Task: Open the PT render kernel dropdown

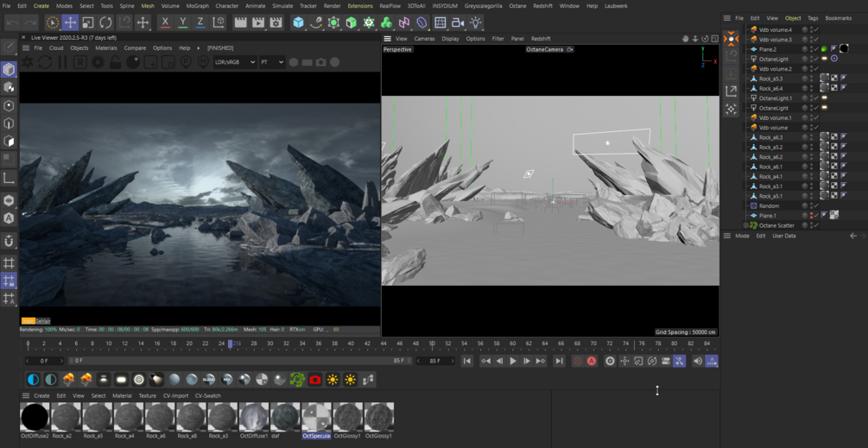Action: point(271,62)
